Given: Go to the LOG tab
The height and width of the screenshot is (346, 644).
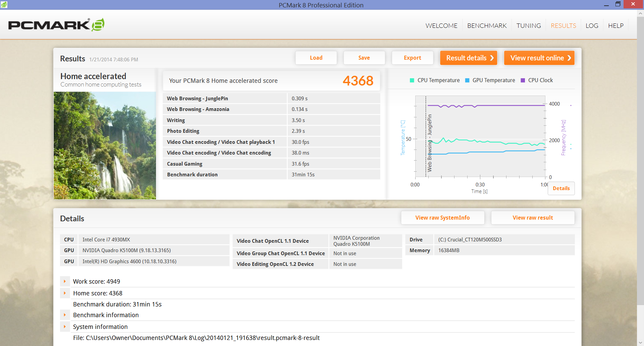Looking at the screenshot, I should (592, 25).
